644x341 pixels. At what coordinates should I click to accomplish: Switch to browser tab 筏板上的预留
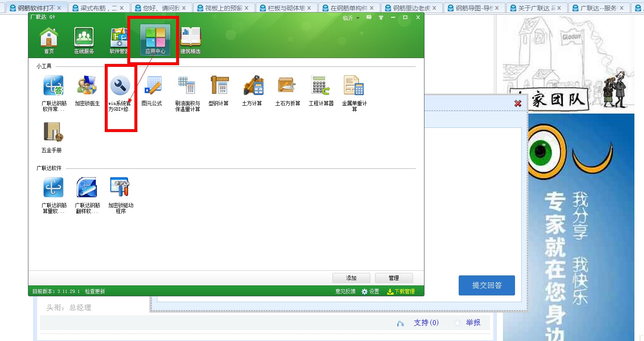(224, 8)
